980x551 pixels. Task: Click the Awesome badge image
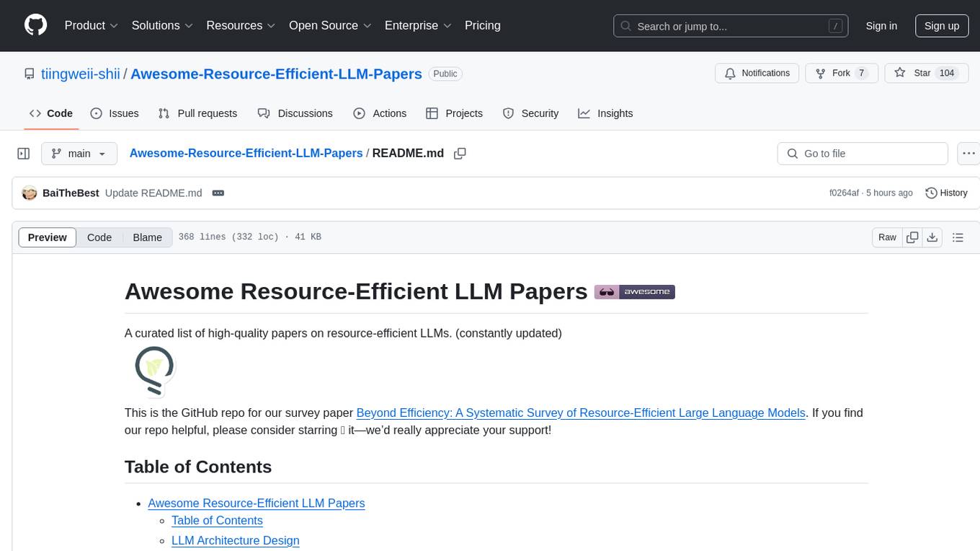coord(634,292)
